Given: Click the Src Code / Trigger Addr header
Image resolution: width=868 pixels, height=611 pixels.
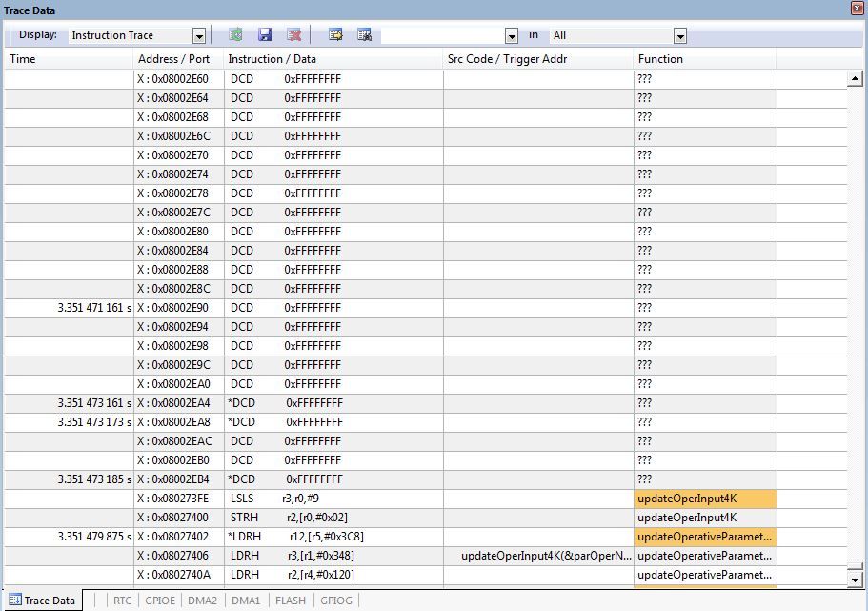Looking at the screenshot, I should (x=538, y=59).
